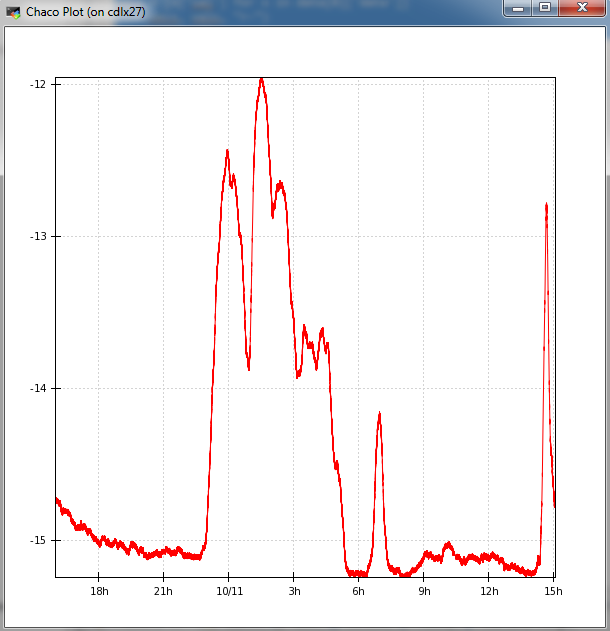Maximize the Chaco Plot window
610x631 pixels.
click(545, 8)
